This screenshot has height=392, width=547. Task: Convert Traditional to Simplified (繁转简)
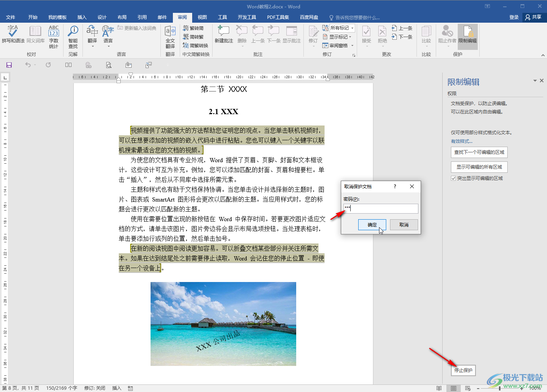coord(193,28)
